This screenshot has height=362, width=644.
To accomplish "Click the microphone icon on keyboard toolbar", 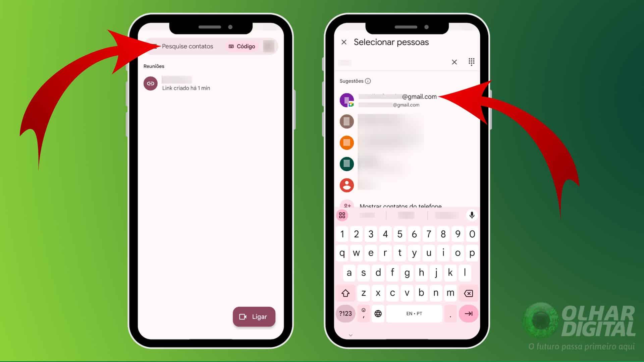I will [x=471, y=215].
